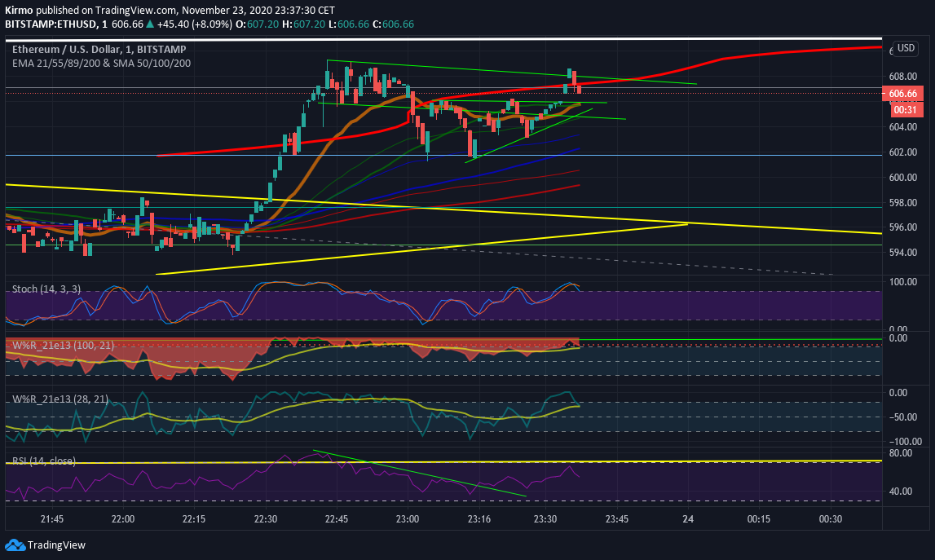Click the TradingView cloud logo icon
This screenshot has height=560, width=935.
[x=15, y=545]
